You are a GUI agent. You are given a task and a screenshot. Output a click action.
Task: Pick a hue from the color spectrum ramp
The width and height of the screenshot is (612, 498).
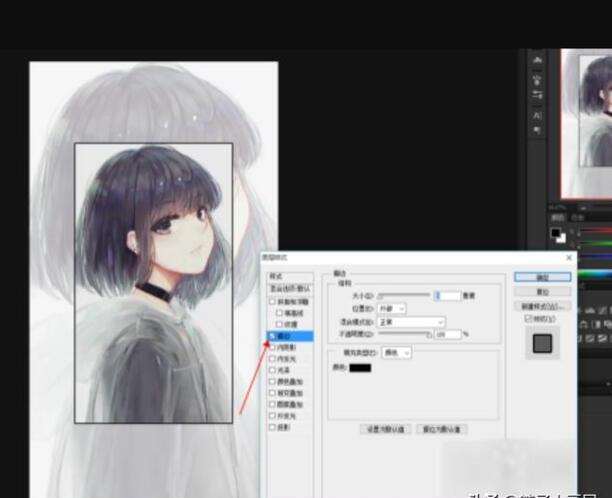[x=595, y=274]
